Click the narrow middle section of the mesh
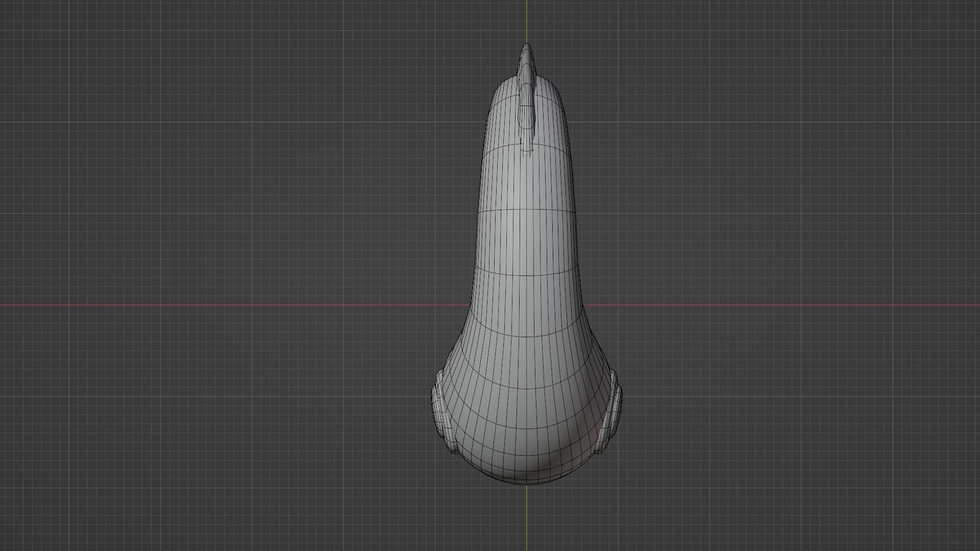980x551 pixels. click(526, 230)
